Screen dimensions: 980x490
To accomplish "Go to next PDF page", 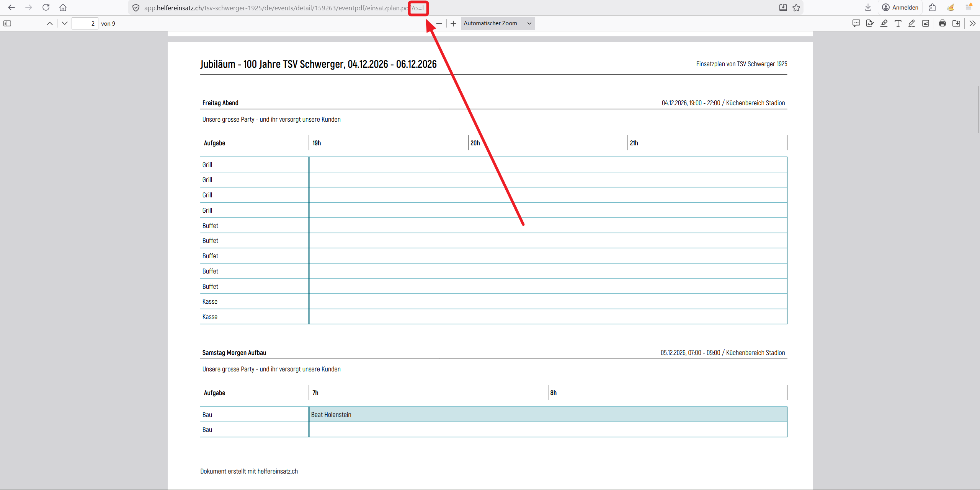I will pos(65,23).
